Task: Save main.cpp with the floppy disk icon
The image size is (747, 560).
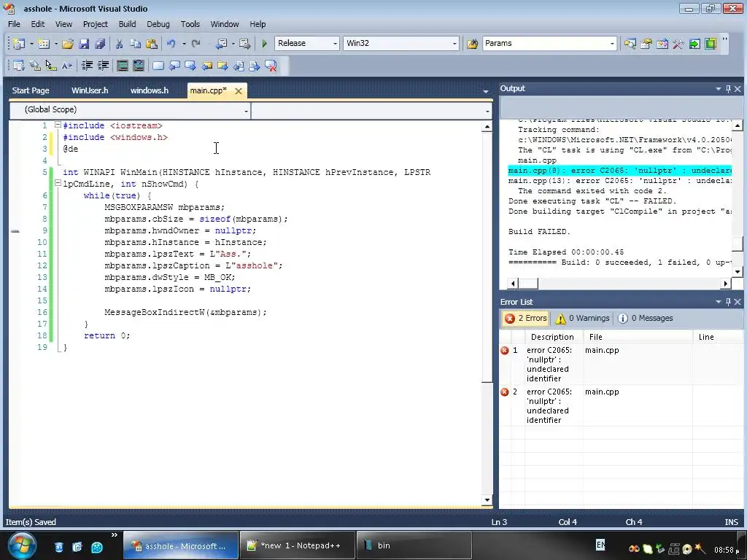Action: (x=84, y=44)
